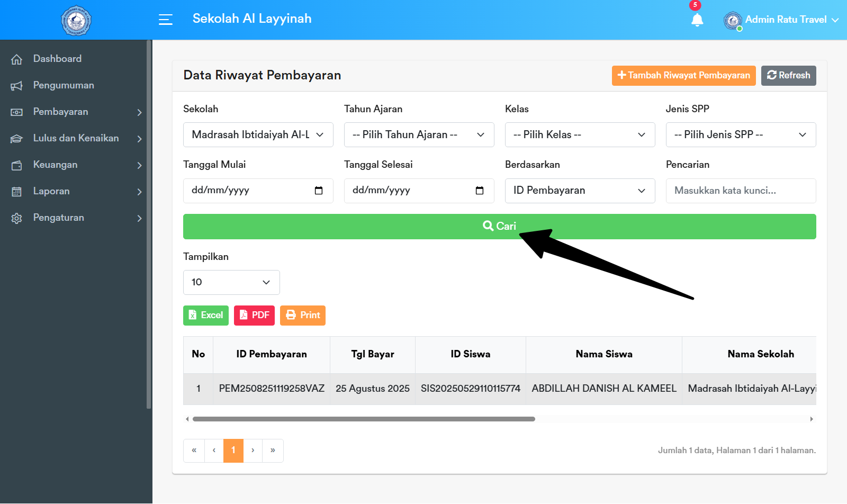Open the notification bell
847x504 pixels.
[x=697, y=20]
